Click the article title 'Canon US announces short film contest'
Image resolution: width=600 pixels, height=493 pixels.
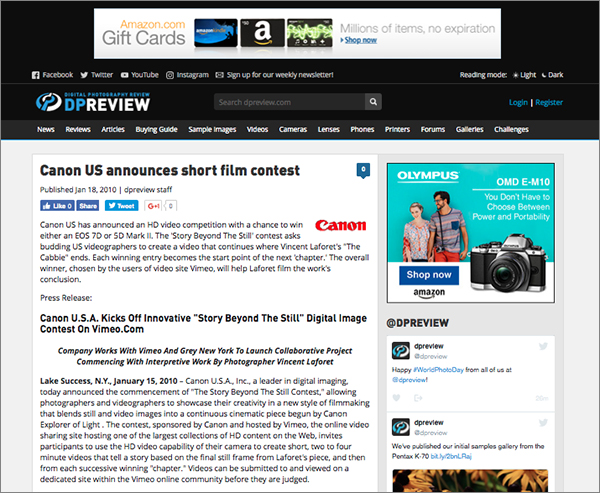[x=170, y=171]
